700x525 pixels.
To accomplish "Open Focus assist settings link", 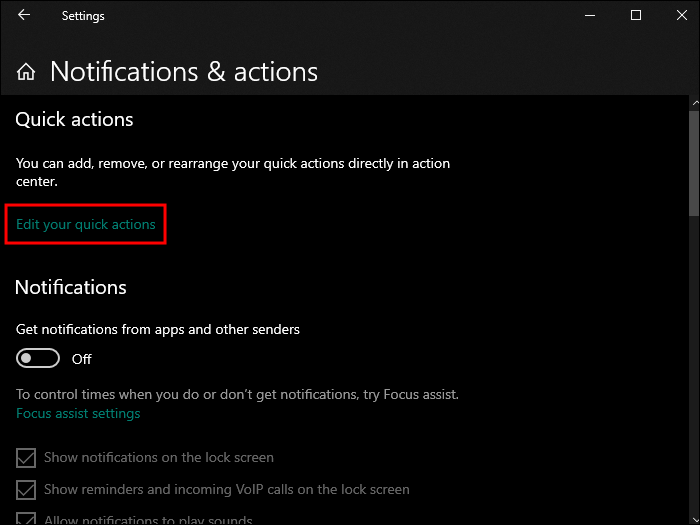I will tap(78, 413).
